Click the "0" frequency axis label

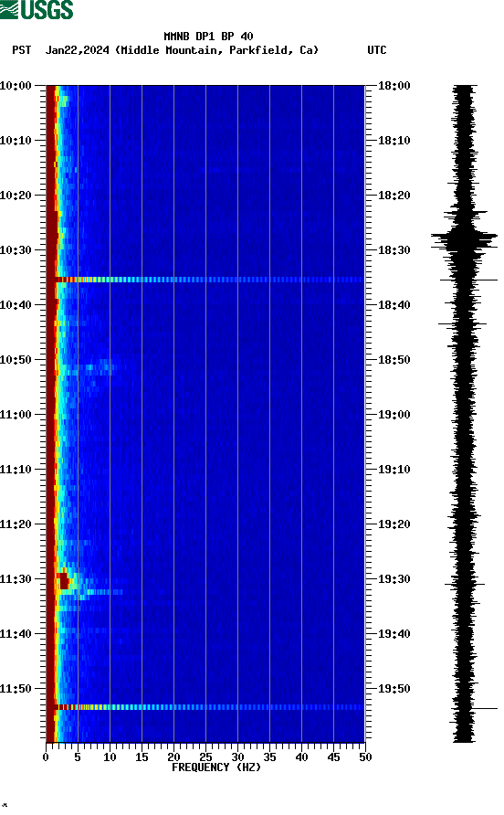coord(46,757)
